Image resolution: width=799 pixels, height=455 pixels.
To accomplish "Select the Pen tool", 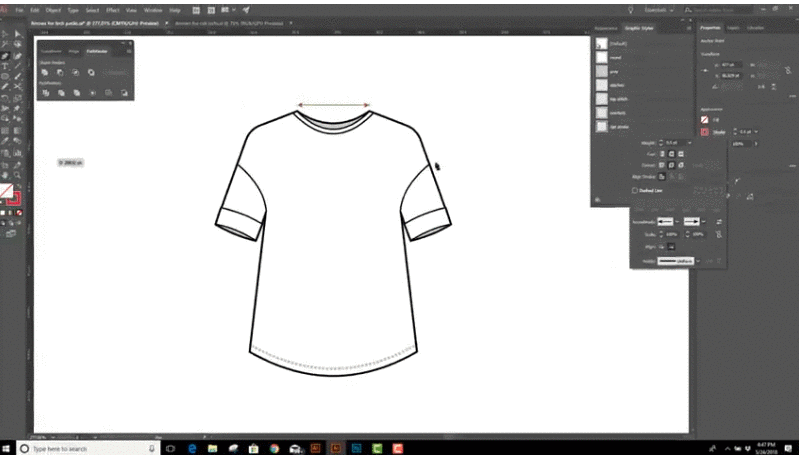I will click(5, 56).
